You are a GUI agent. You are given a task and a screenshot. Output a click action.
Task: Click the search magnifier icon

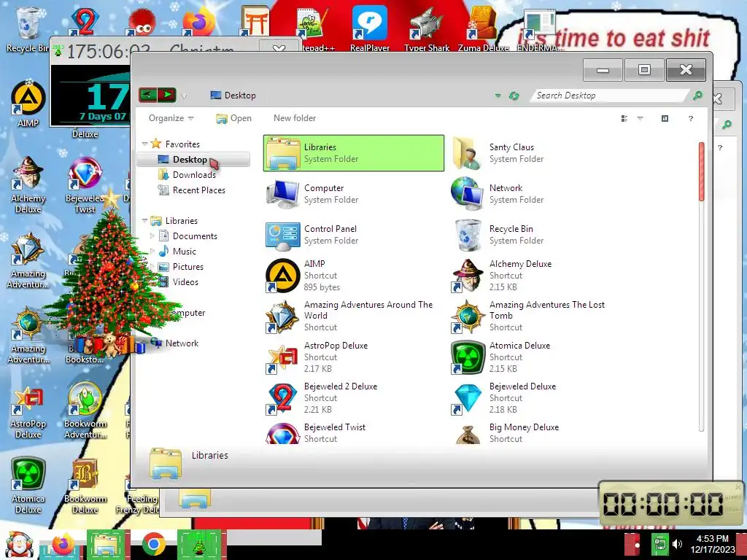[x=697, y=96]
